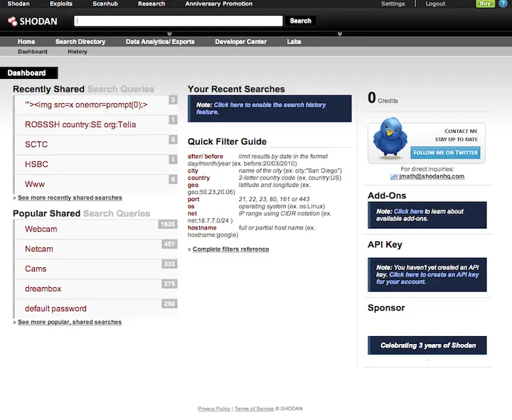Click the Search button
Viewport: 512px width, 420px height.
pyautogui.click(x=300, y=21)
